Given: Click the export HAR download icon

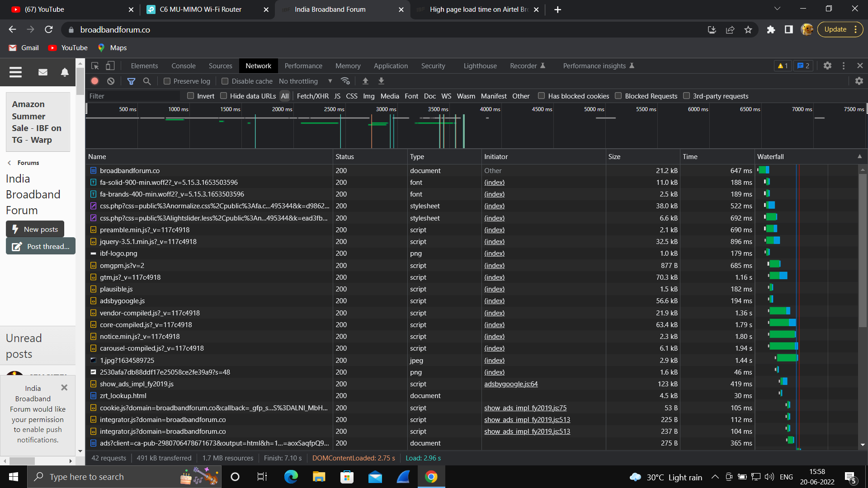Looking at the screenshot, I should pos(381,81).
